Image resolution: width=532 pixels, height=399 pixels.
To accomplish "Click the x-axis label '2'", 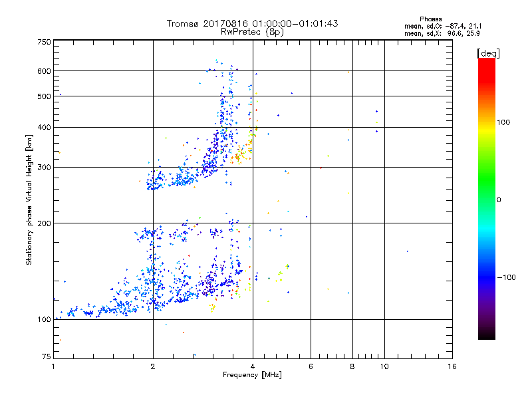I will point(153,366).
